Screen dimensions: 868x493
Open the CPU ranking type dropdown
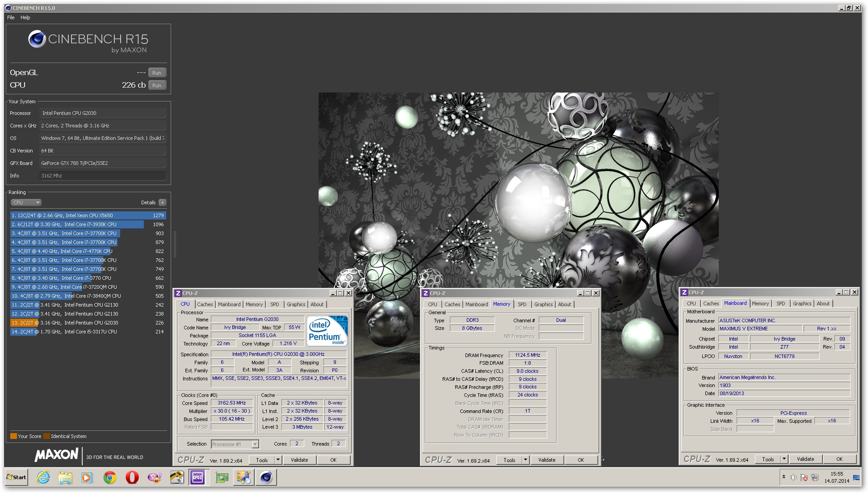[x=26, y=202]
